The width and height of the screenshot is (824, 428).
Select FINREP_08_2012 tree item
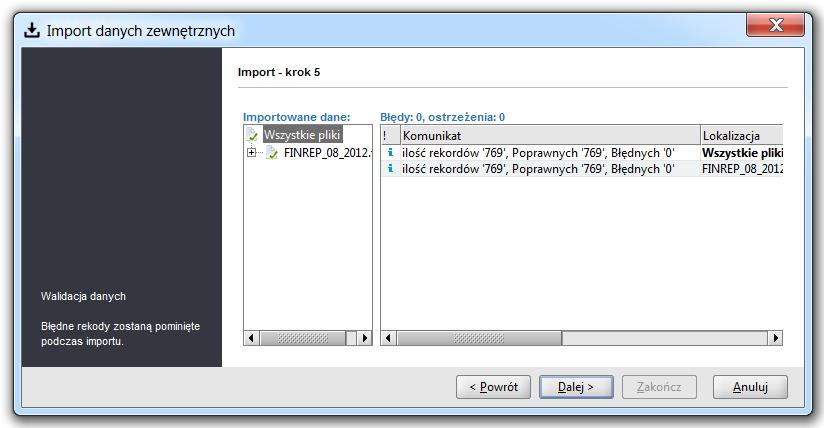[327, 153]
